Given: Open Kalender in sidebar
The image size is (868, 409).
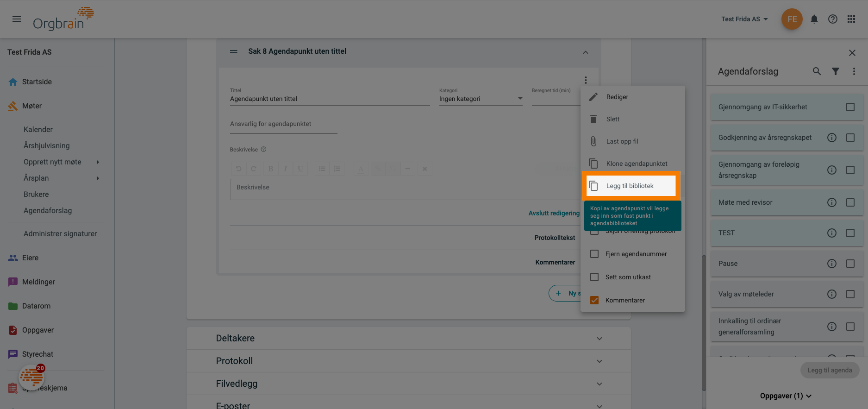Looking at the screenshot, I should point(38,130).
